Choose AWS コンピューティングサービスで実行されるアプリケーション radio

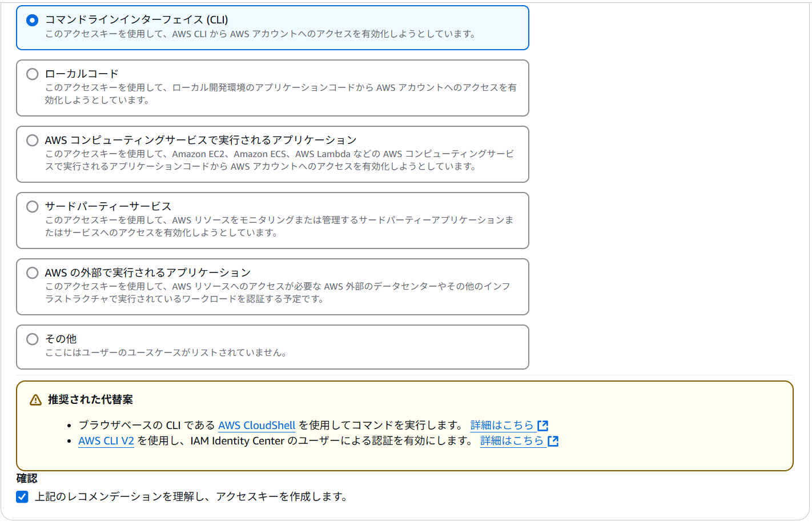click(33, 141)
